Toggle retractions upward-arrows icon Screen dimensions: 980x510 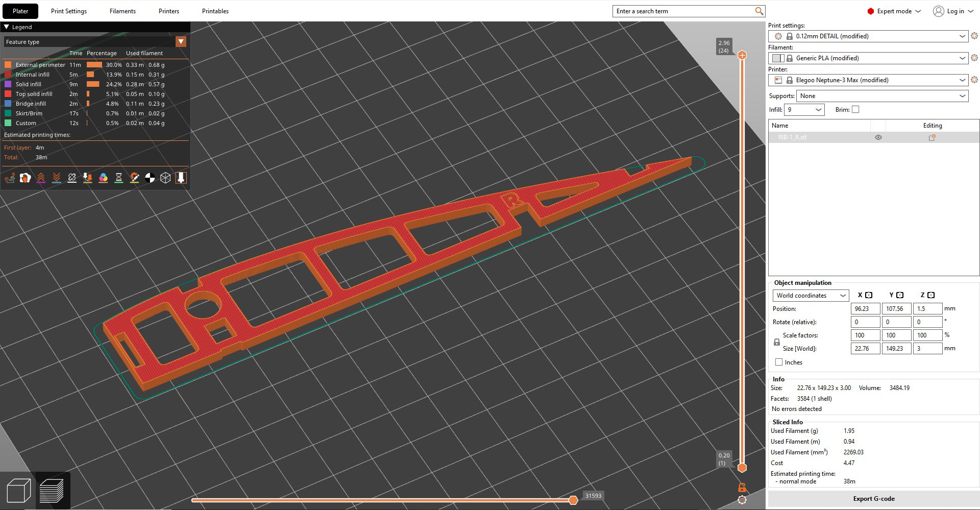[41, 178]
